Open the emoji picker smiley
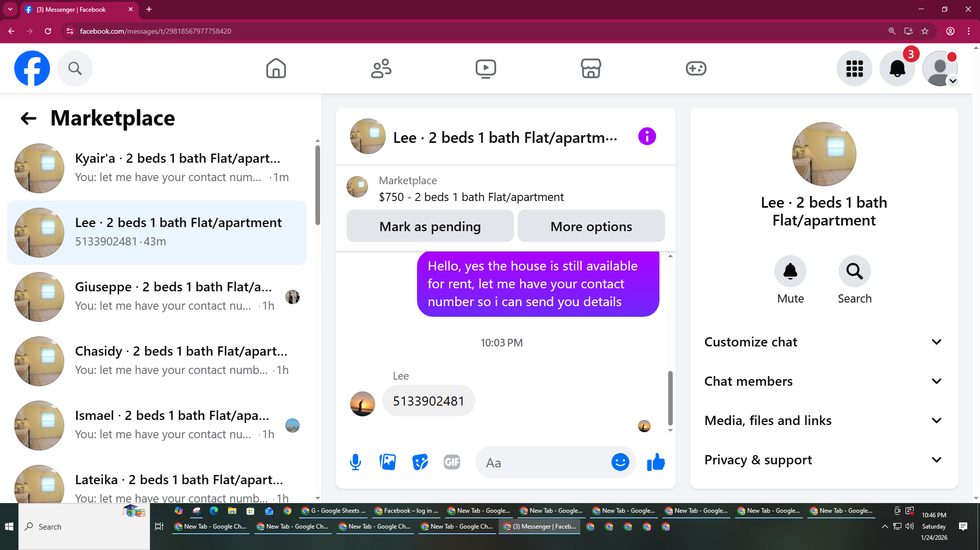 pos(620,462)
